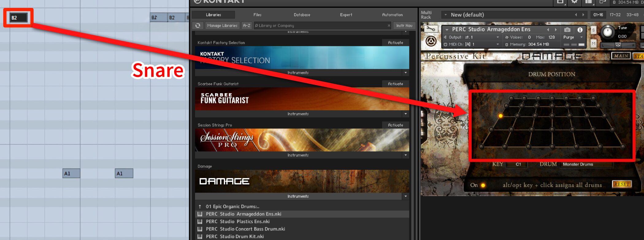Switch to the Files tab
Viewport: 644px width, 240px height.
[x=257, y=15]
